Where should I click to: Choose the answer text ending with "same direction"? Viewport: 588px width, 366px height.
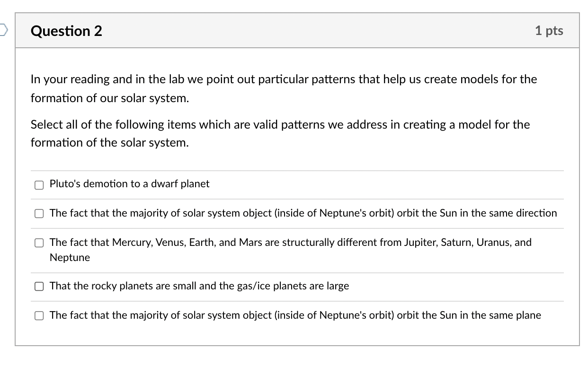point(303,213)
